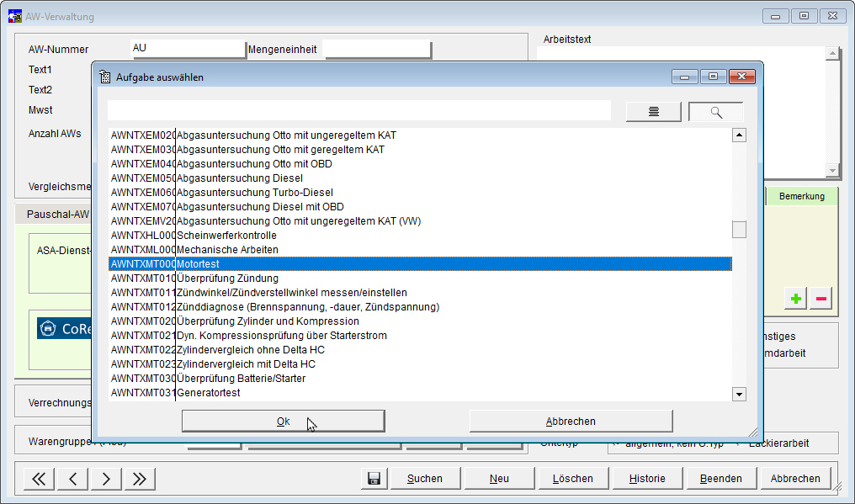Select row Abgasuntersuchung Turbo-Diesel
855x504 pixels.
(x=420, y=192)
